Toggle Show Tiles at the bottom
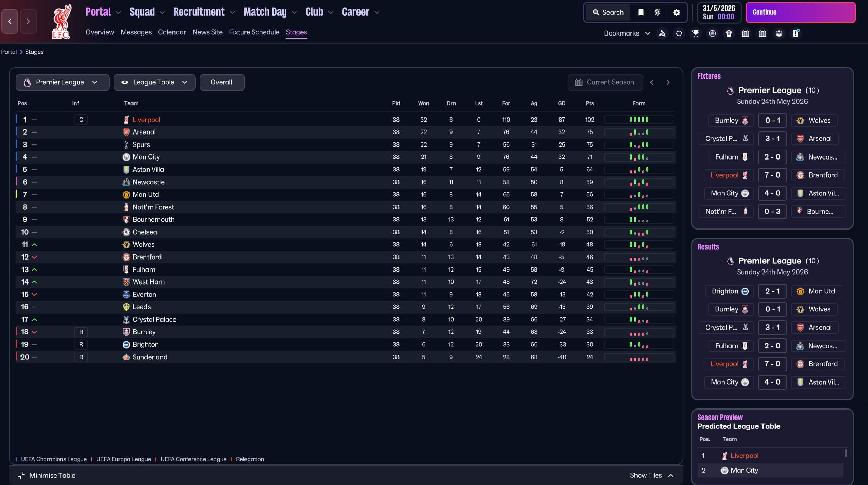 (x=652, y=475)
